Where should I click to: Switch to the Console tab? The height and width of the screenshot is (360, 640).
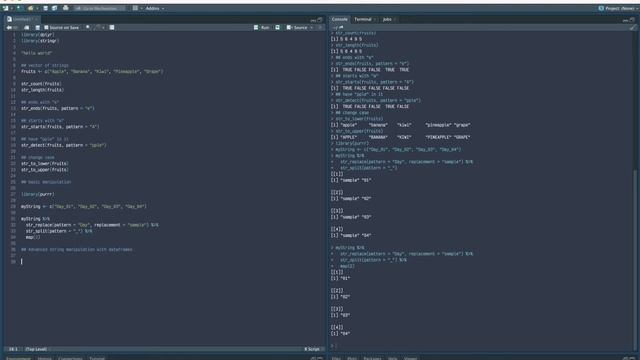click(x=339, y=19)
